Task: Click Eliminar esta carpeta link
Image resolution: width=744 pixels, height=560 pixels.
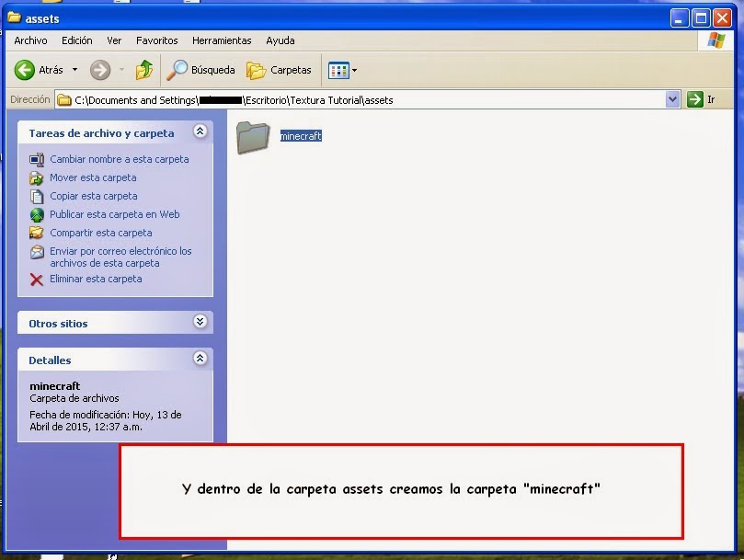Action: (96, 279)
